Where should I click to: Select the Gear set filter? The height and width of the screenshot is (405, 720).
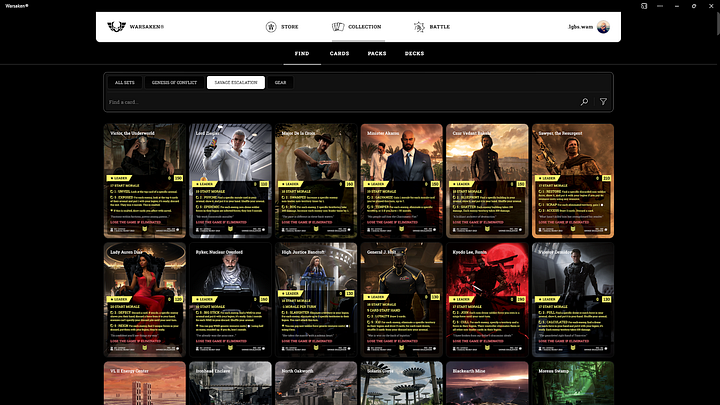pyautogui.click(x=280, y=83)
